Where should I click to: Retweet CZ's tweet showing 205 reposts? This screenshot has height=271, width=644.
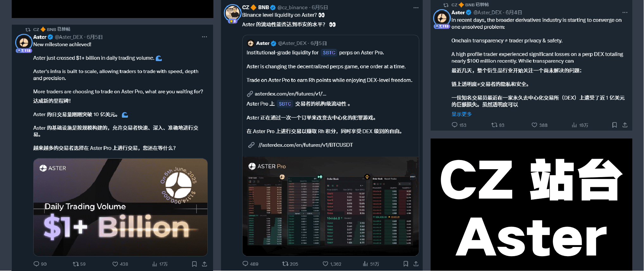(290, 264)
